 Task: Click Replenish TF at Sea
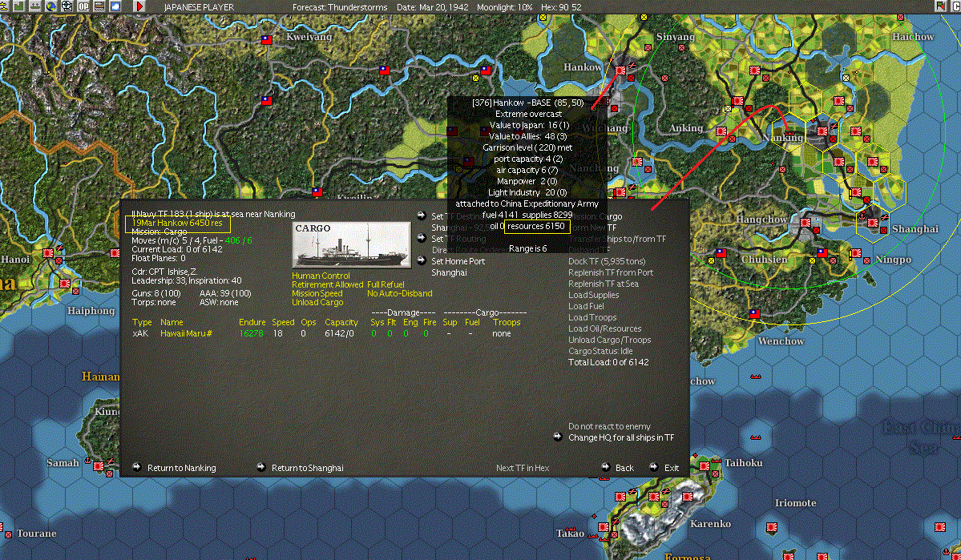click(x=603, y=284)
